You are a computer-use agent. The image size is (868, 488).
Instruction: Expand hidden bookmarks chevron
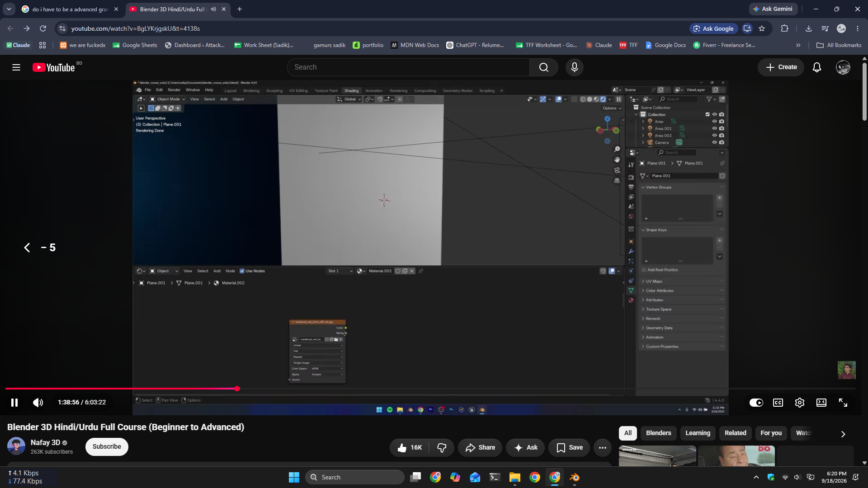tap(798, 45)
